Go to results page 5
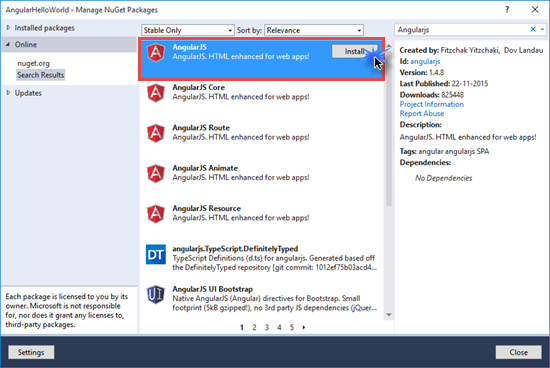Image resolution: width=550 pixels, height=368 pixels. 292,327
